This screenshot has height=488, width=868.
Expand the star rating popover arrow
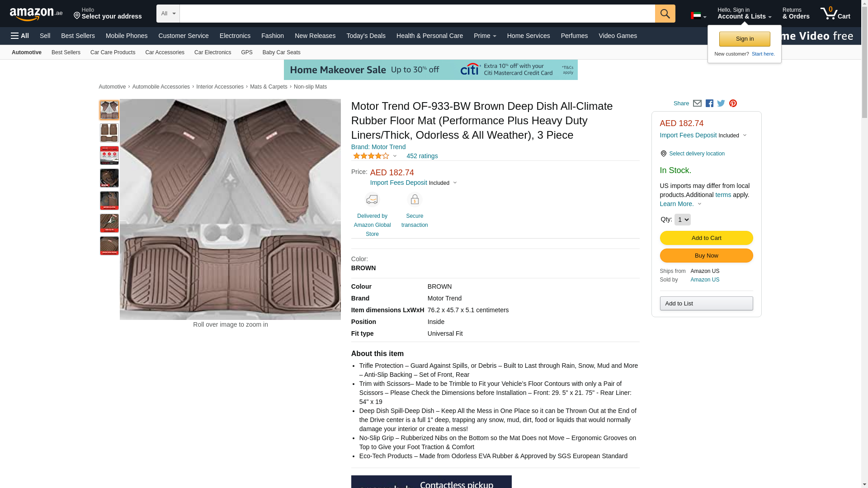click(395, 156)
